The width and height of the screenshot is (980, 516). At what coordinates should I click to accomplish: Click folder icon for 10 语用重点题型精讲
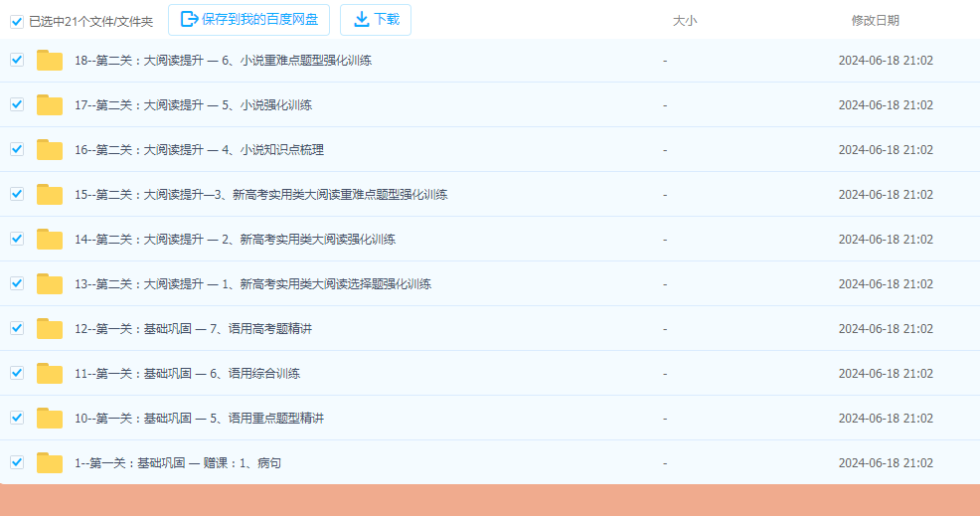click(x=50, y=419)
